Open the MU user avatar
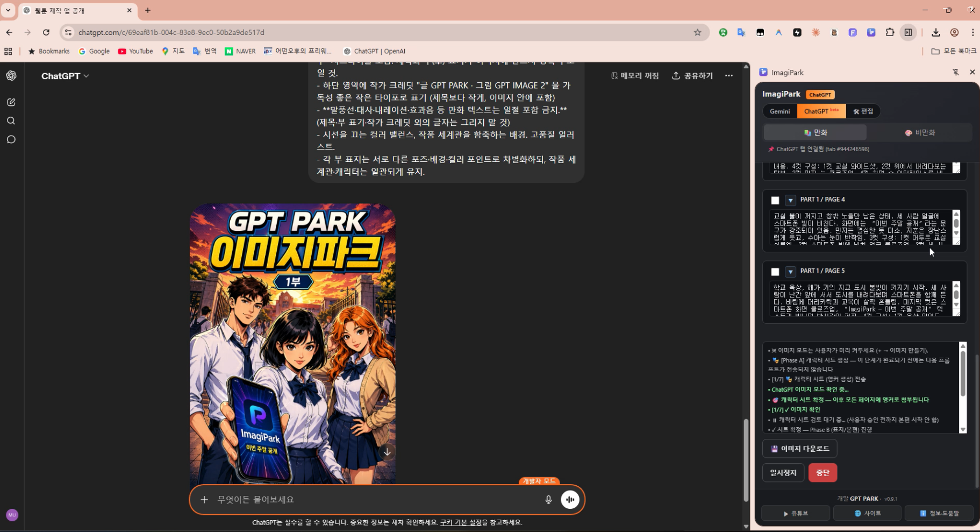The width and height of the screenshot is (980, 532). (12, 515)
